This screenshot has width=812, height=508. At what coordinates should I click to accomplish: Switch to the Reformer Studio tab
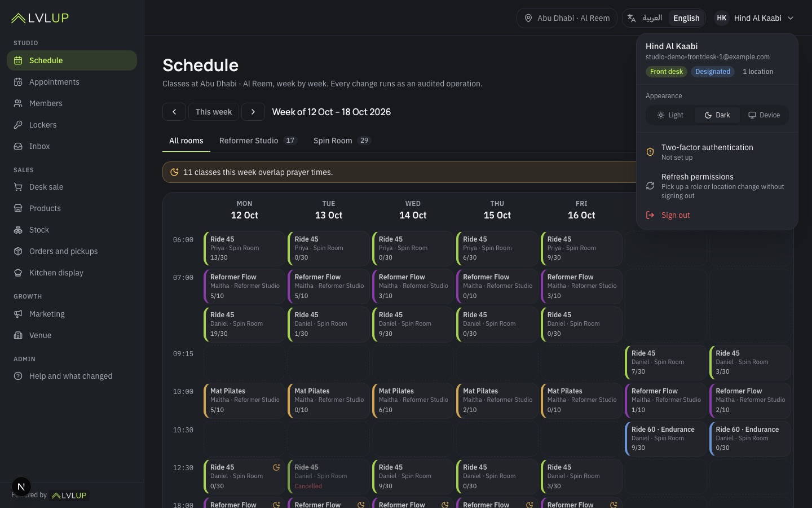[258, 141]
